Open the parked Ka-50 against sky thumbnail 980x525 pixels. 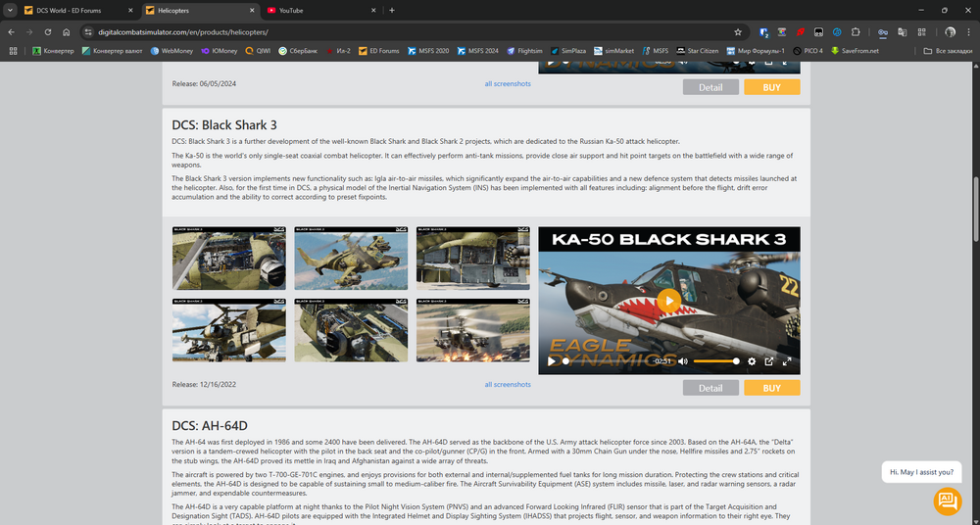tap(228, 330)
